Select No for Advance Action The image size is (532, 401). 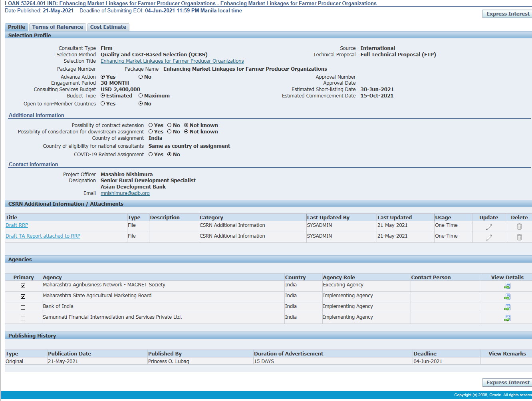[x=141, y=77]
